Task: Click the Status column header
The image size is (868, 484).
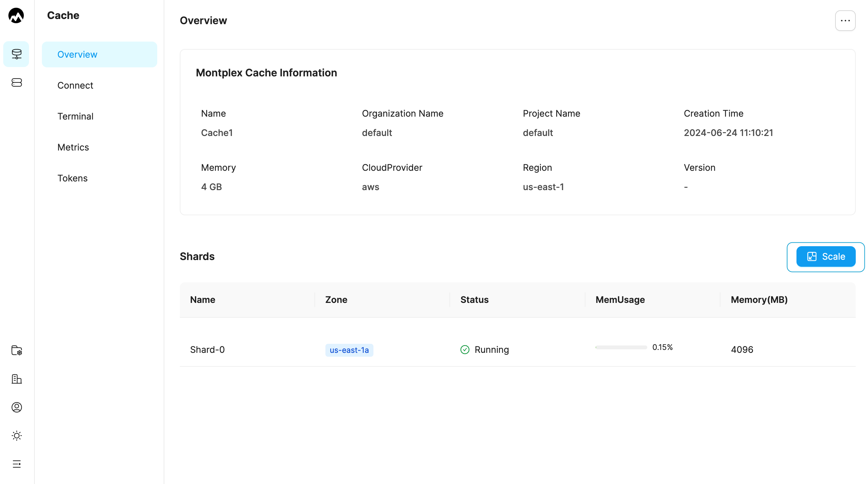Action: pyautogui.click(x=474, y=300)
